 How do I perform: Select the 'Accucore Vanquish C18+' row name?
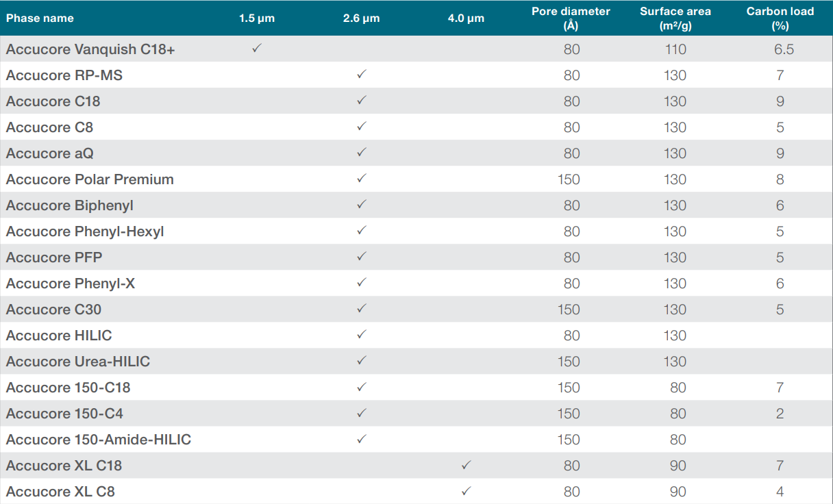click(90, 49)
